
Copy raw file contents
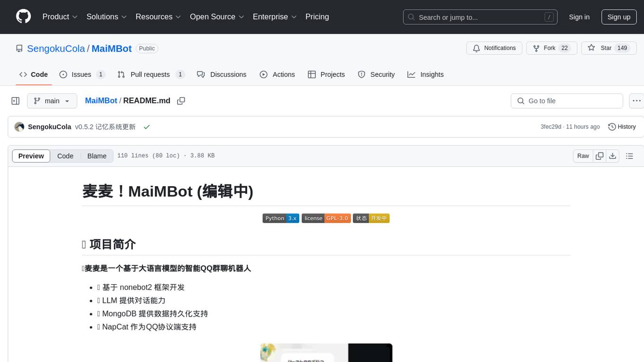(x=599, y=156)
